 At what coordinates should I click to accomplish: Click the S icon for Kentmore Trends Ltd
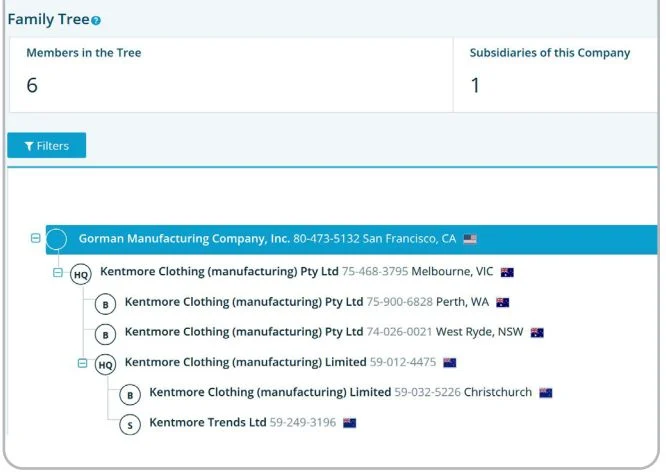click(x=130, y=425)
